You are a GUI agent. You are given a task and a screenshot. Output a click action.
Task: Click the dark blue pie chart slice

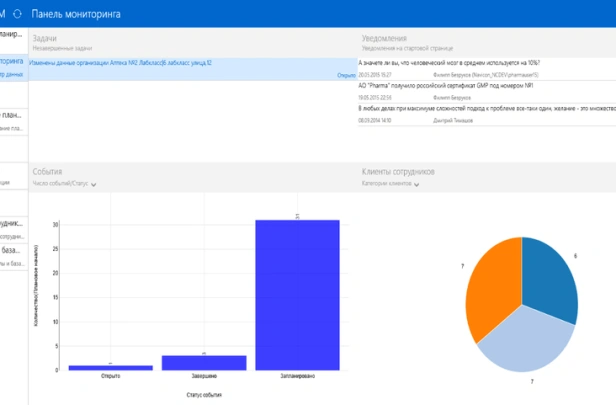[550, 275]
